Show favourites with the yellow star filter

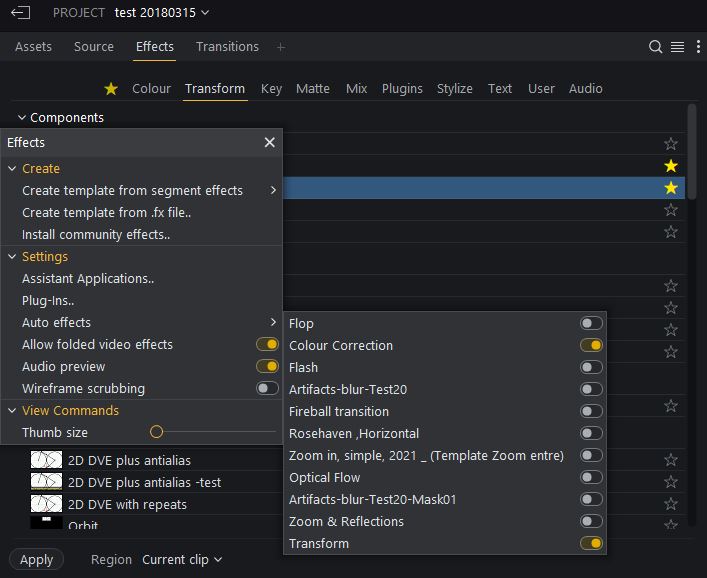(111, 88)
